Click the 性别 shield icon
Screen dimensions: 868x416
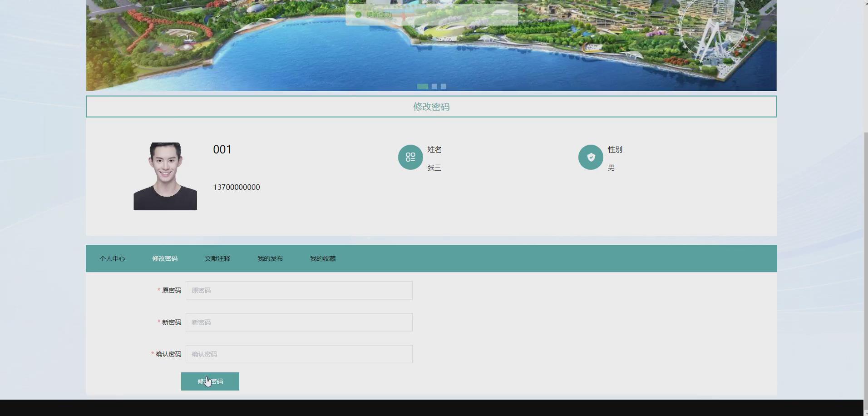pyautogui.click(x=591, y=157)
